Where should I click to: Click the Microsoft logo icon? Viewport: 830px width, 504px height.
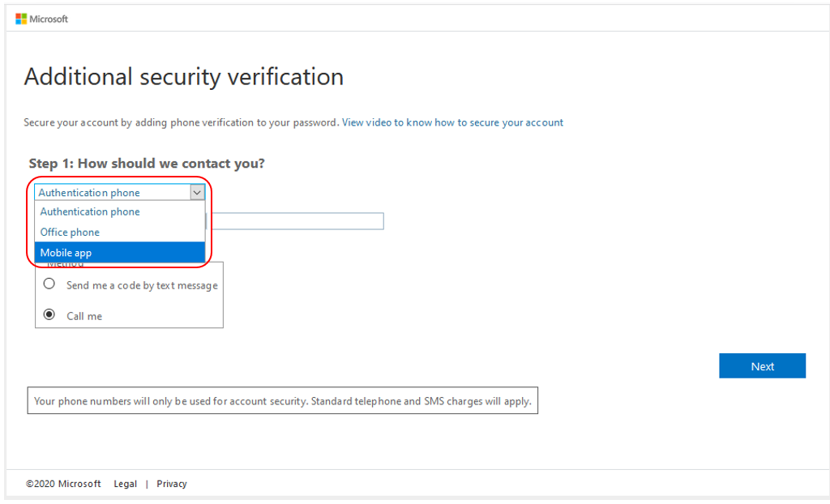20,19
